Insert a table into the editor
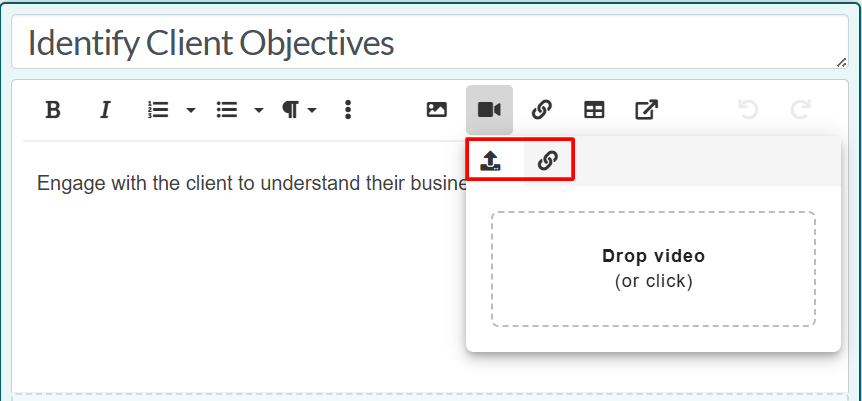This screenshot has width=862, height=401. [x=594, y=110]
